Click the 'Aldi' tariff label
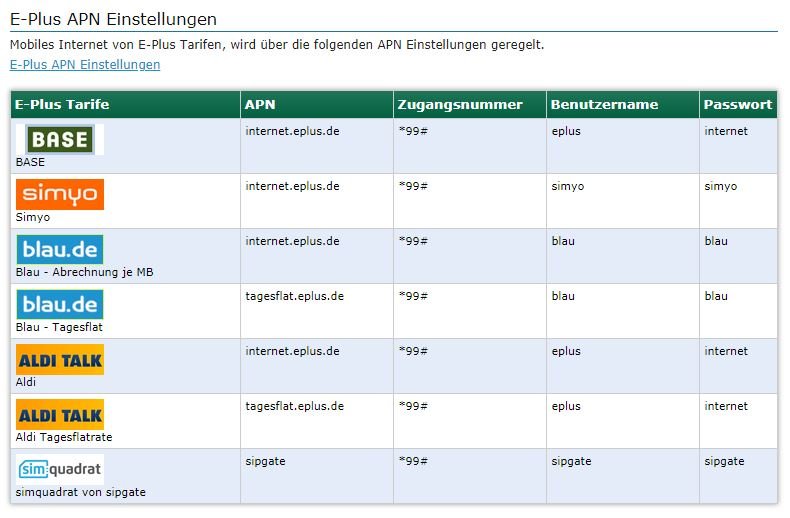The height and width of the screenshot is (518, 790). coord(26,382)
